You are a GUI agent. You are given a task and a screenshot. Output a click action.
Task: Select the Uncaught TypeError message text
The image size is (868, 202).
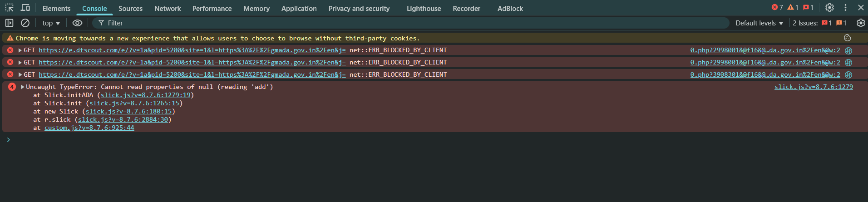coord(150,87)
